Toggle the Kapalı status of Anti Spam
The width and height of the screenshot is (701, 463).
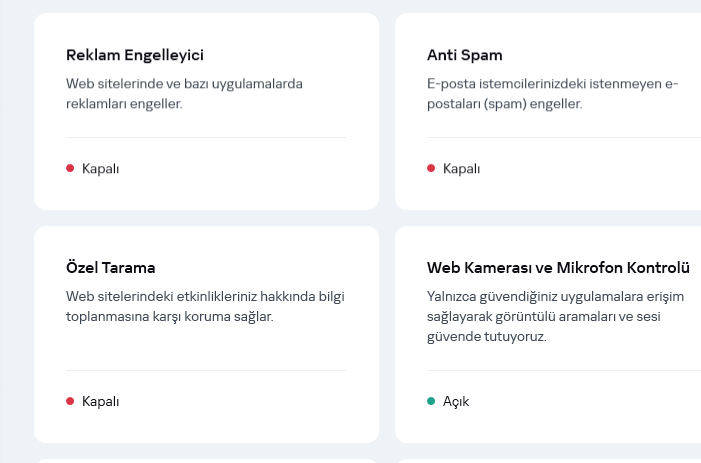pyautogui.click(x=461, y=169)
